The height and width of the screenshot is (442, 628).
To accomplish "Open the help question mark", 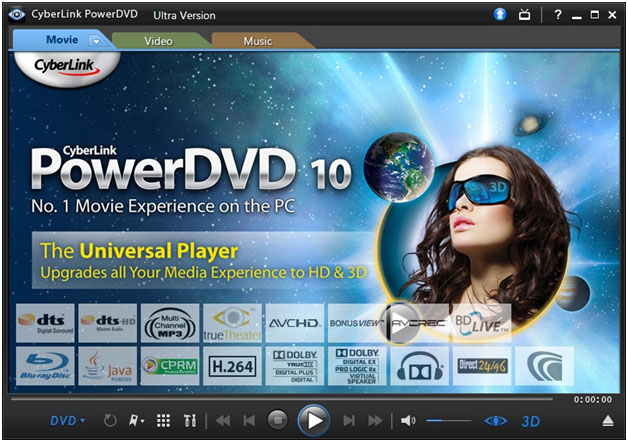I will (x=557, y=15).
